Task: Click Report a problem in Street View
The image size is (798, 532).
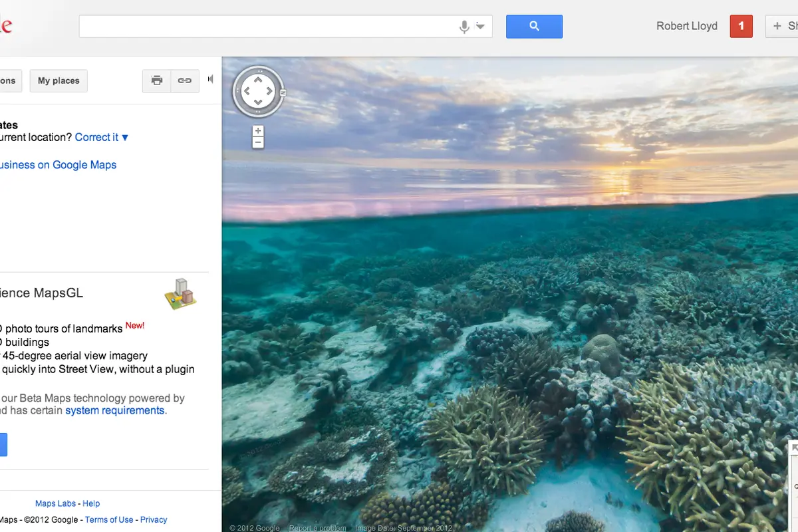Action: tap(317, 528)
